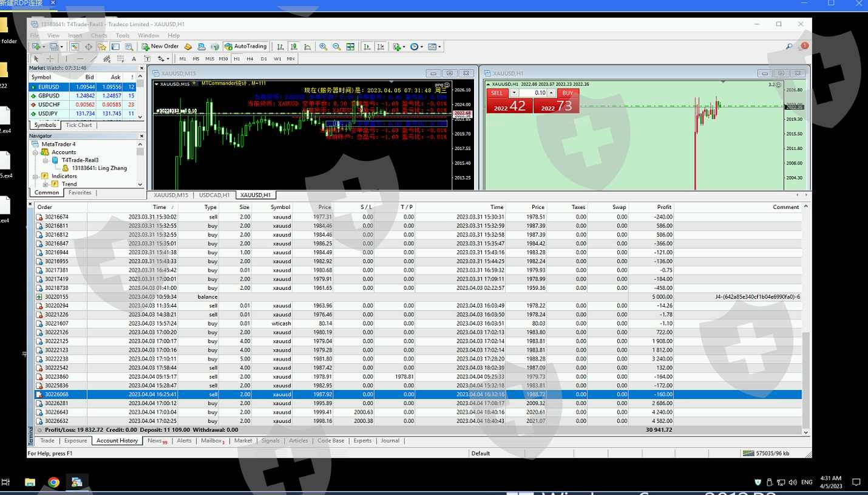Screen dimensions: 868x495
Task: Open the Exposure tab in Terminal
Action: 75,441
